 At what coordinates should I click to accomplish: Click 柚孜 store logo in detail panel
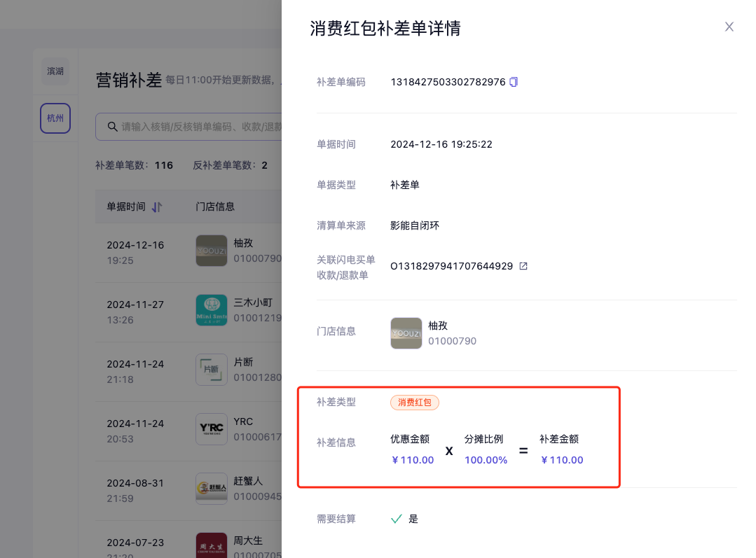(406, 333)
